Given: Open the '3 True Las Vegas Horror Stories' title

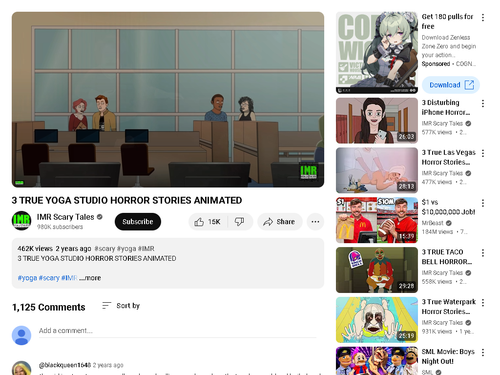Looking at the screenshot, I should click(449, 157).
